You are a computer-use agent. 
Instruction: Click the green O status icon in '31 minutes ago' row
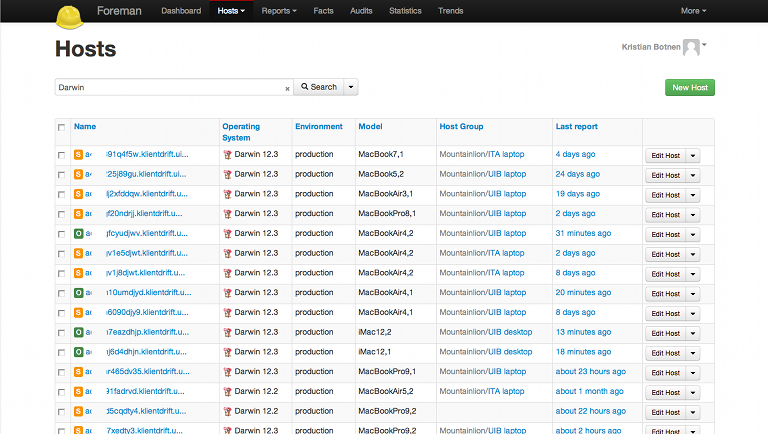coord(78,234)
